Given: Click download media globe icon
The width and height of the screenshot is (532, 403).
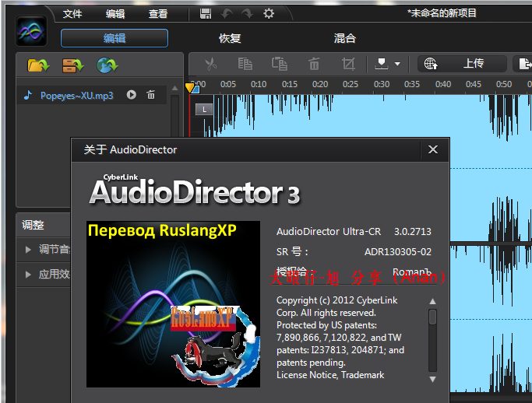Looking at the screenshot, I should point(107,65).
